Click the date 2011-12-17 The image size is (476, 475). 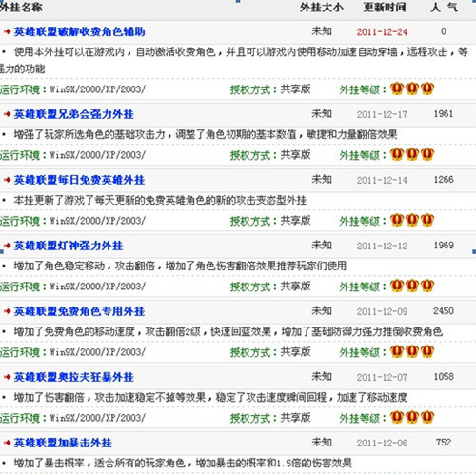point(382,114)
